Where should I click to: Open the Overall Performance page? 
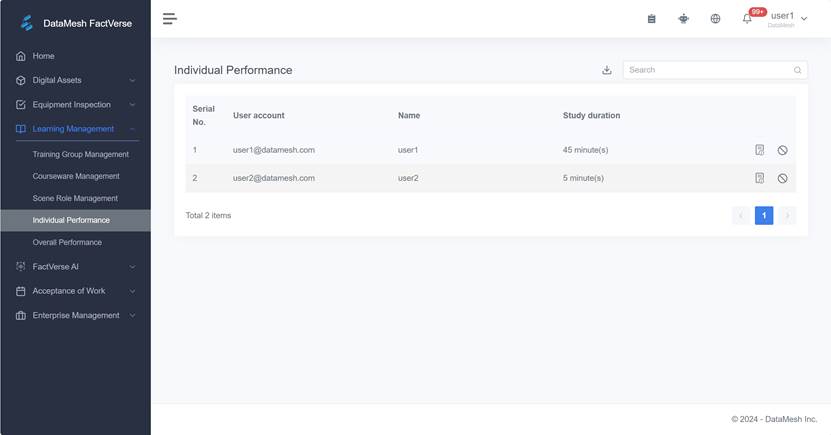(67, 242)
